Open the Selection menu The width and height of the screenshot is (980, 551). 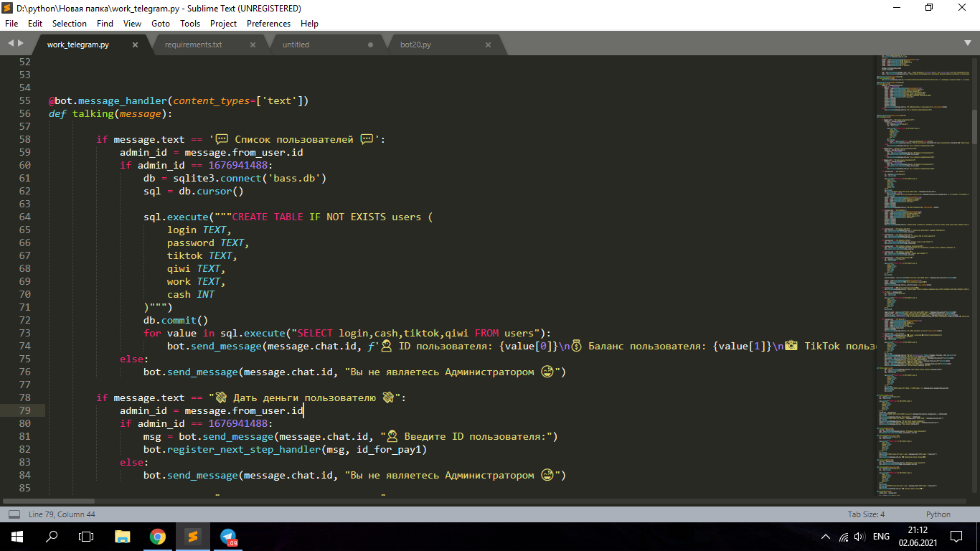click(70, 23)
